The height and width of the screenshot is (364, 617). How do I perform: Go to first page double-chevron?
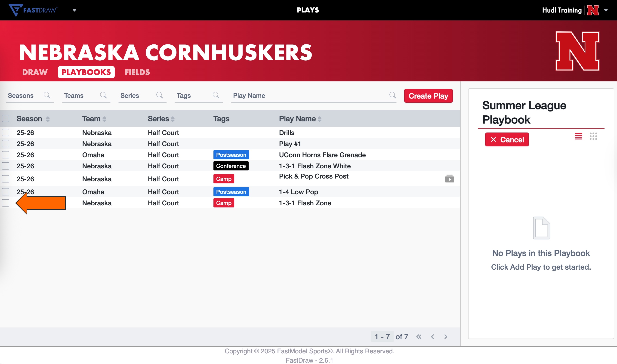point(419,337)
